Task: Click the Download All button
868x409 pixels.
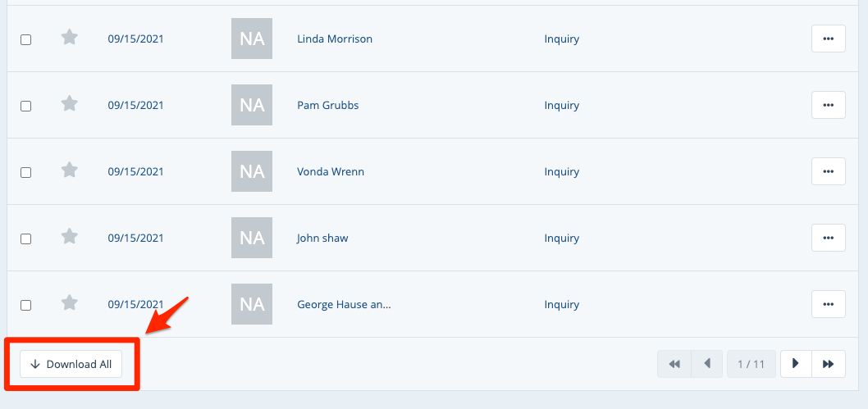Action: pos(71,364)
